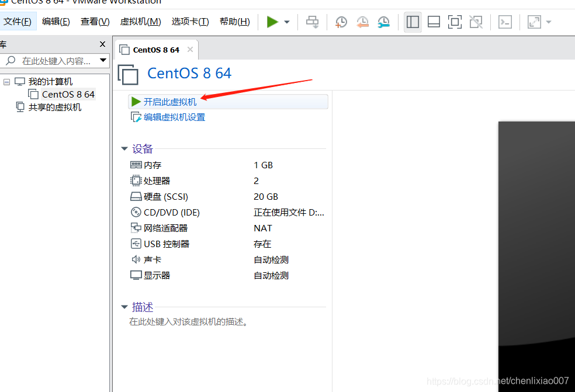Click the display monitor icon
This screenshot has width=575, height=392.
136,275
